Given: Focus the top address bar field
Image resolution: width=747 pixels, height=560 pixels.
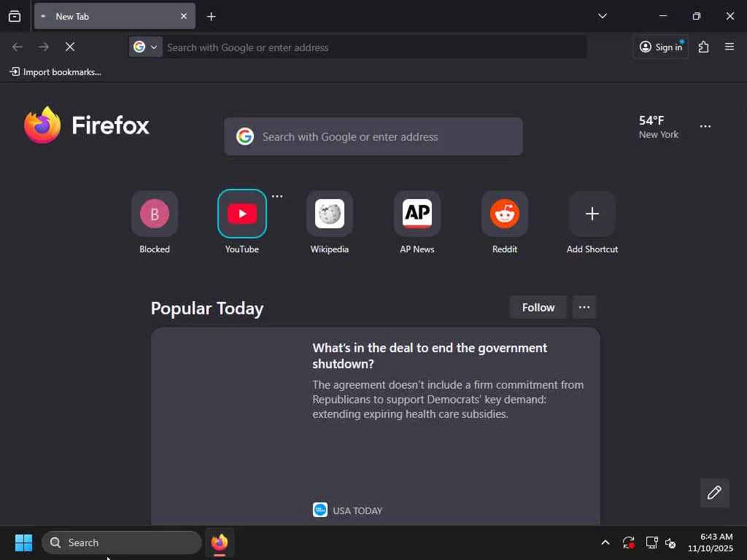Looking at the screenshot, I should coord(374,47).
